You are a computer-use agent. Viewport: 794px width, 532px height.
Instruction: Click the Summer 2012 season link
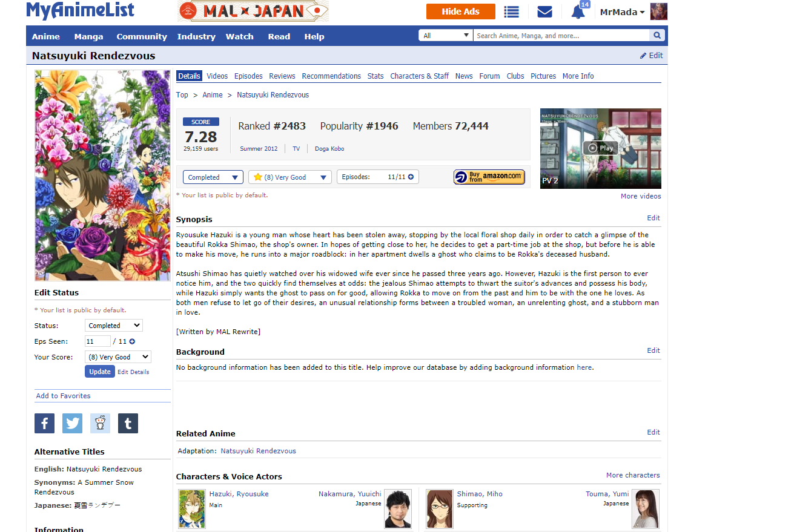point(259,149)
